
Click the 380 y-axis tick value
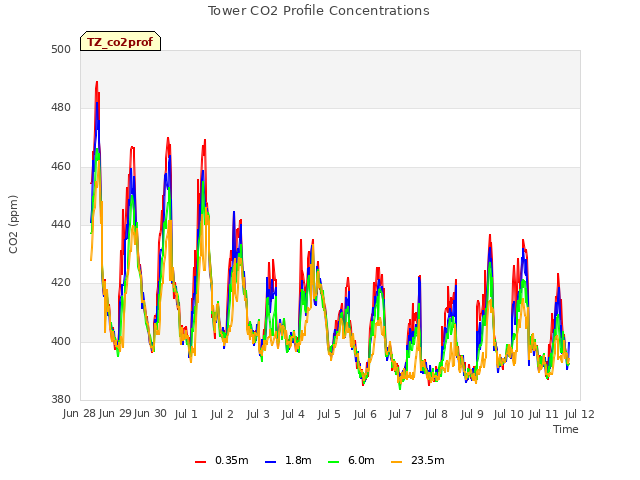[61, 399]
